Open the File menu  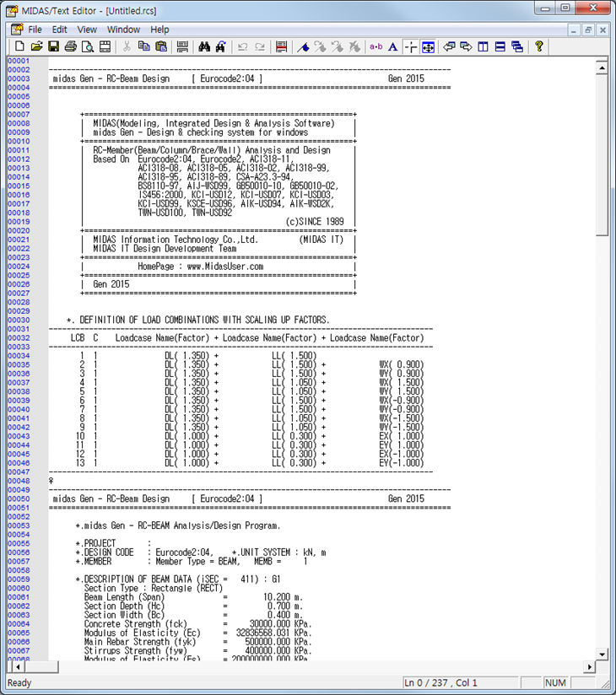[x=35, y=30]
